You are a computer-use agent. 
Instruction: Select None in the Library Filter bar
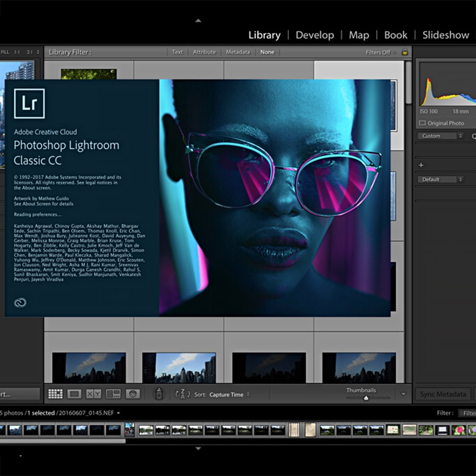[x=267, y=52]
